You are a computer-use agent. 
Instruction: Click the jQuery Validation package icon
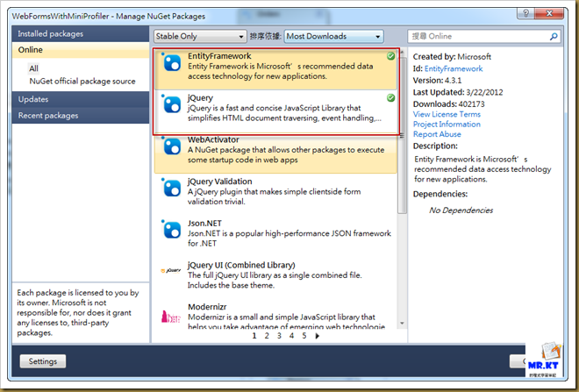click(172, 189)
